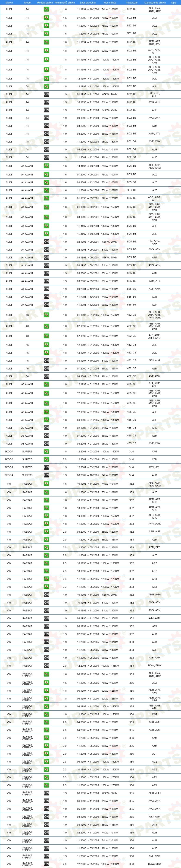181x868 pixels.
Task: Click the Rodzaj paliwa column header
Action: (x=45, y=2)
